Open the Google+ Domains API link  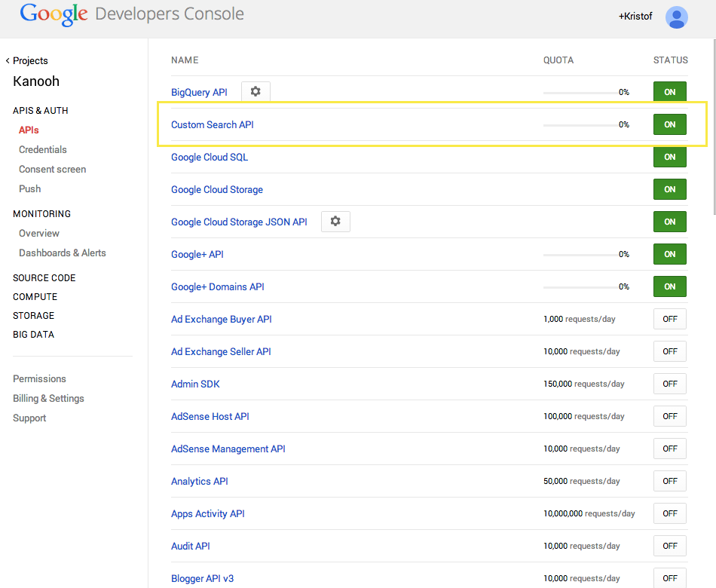click(217, 287)
